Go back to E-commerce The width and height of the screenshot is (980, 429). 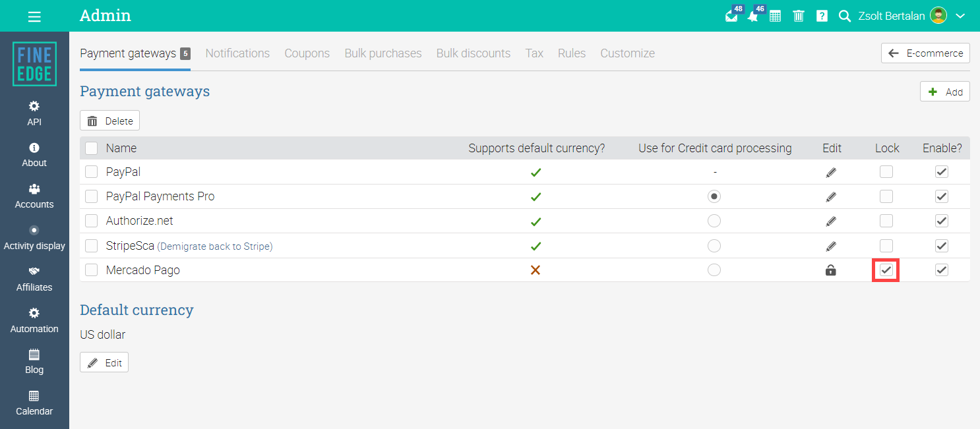(925, 53)
